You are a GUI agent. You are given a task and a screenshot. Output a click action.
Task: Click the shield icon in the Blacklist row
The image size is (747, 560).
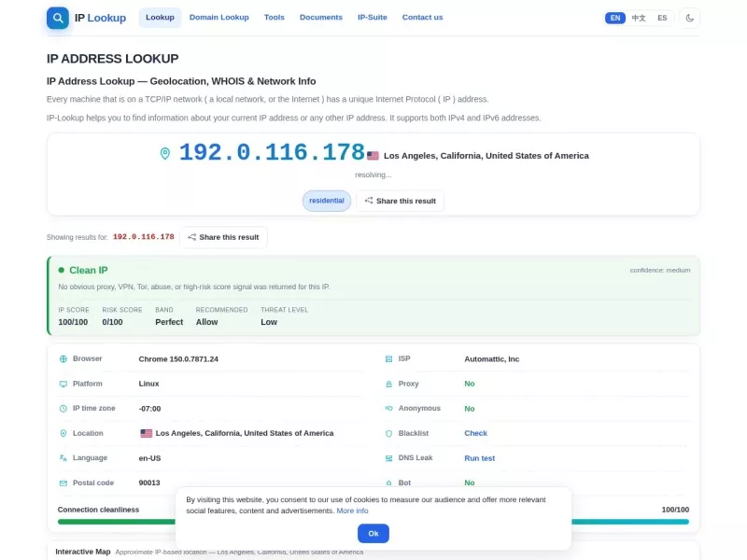point(388,433)
